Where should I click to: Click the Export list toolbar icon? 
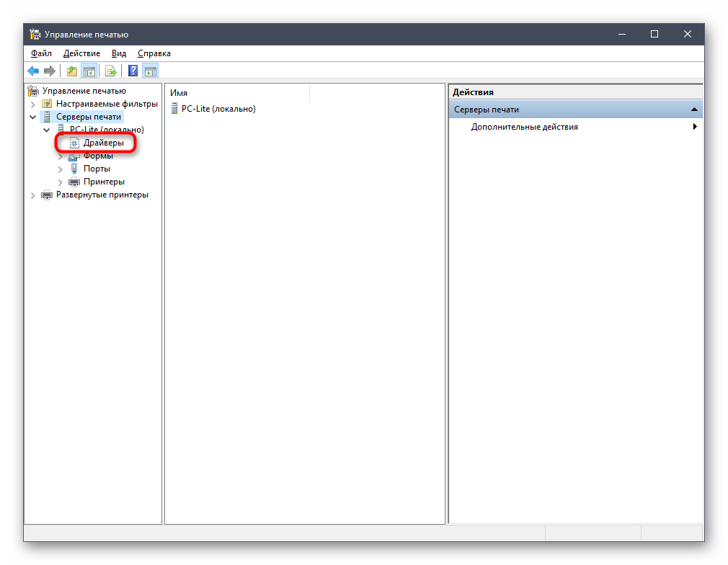click(x=111, y=71)
